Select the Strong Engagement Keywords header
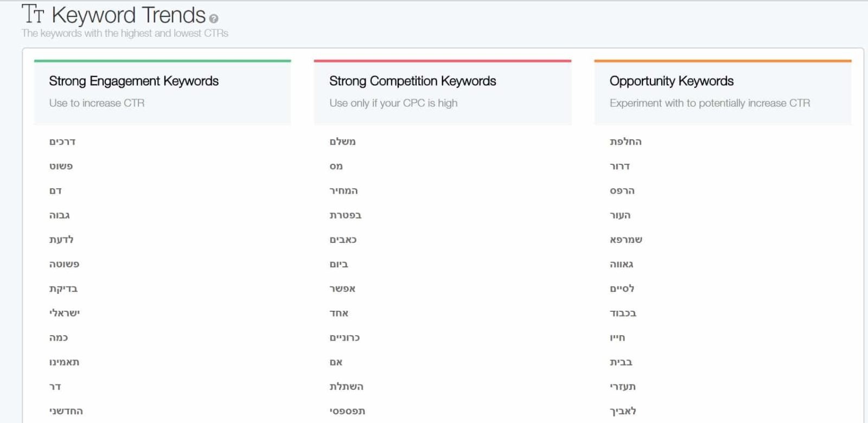 [133, 81]
